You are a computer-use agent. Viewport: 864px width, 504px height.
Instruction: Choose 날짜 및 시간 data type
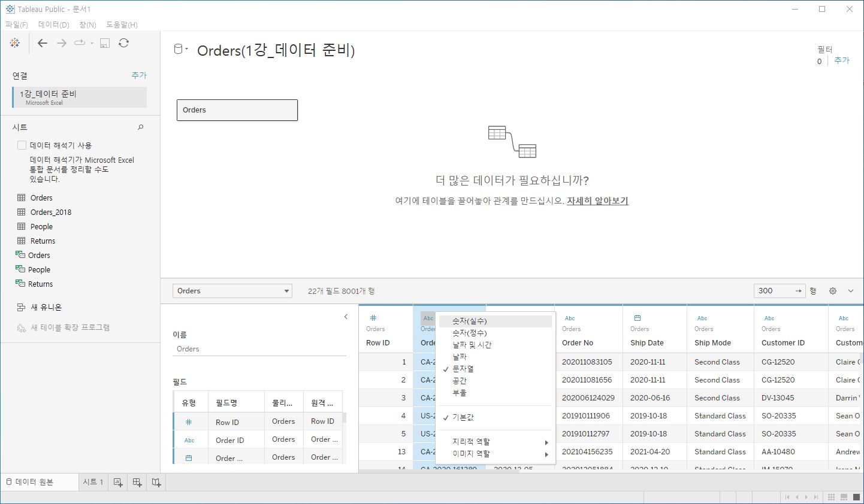(x=495, y=345)
